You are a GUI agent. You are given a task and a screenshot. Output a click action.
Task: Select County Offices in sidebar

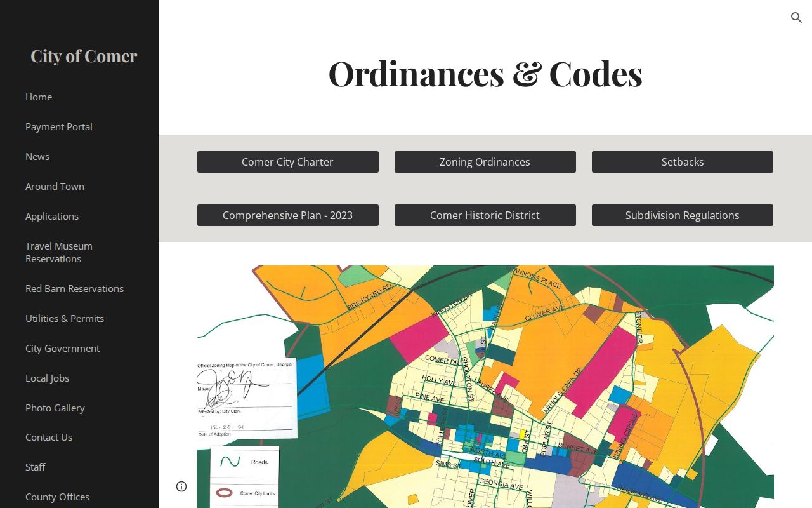click(x=57, y=497)
